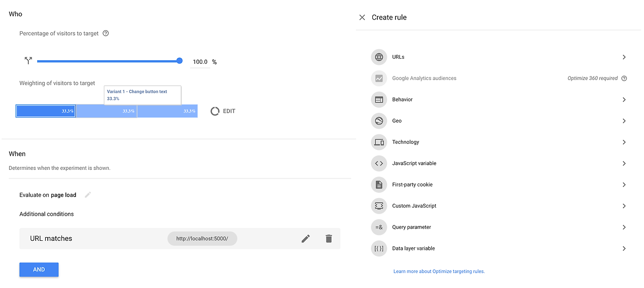Delete the URL matches condition
Screen dimensions: 644x288
click(329, 239)
